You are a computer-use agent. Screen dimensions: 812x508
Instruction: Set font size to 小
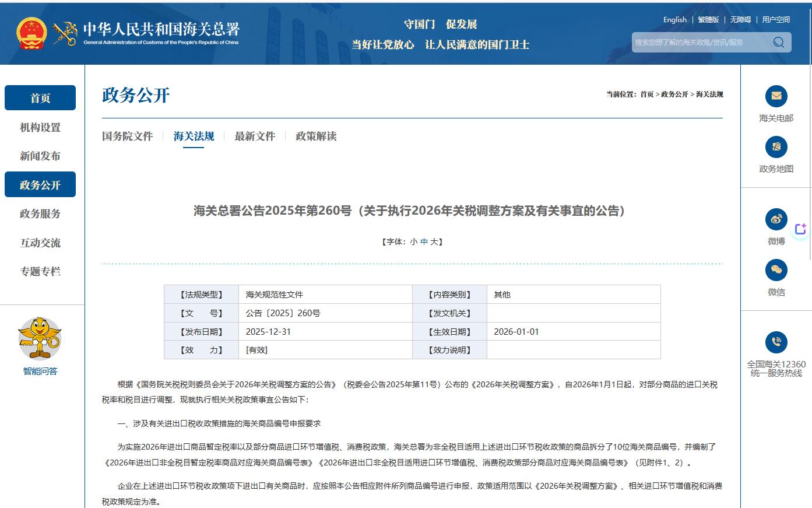(413, 241)
